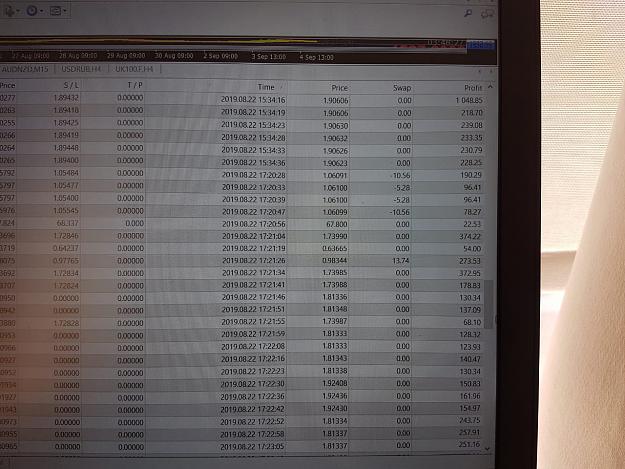
Task: Select the row timed 2019.08.22 17:20:47
Action: (x=242, y=212)
